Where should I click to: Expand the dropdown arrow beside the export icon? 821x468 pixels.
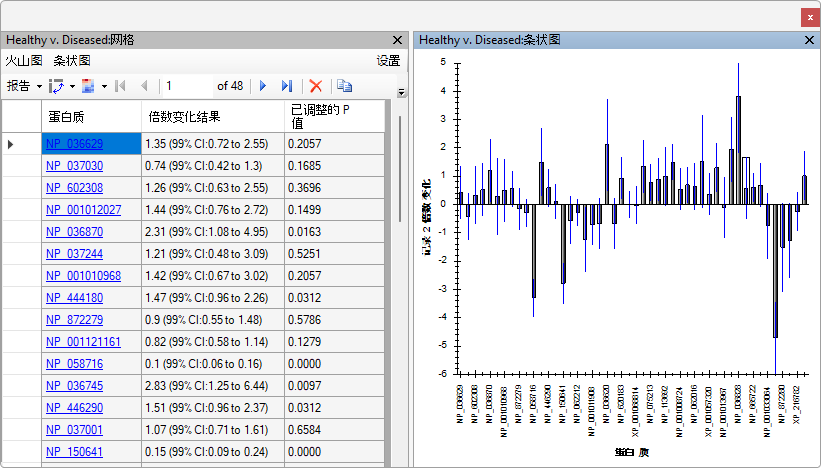pos(104,86)
